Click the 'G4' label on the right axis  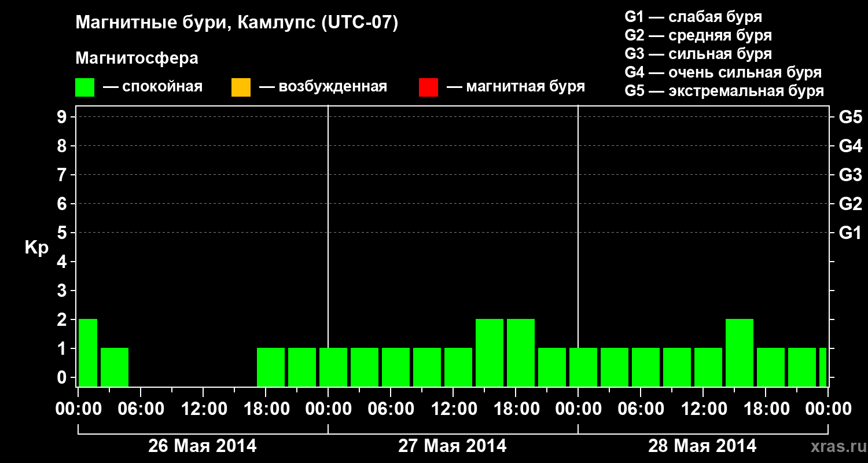850,146
